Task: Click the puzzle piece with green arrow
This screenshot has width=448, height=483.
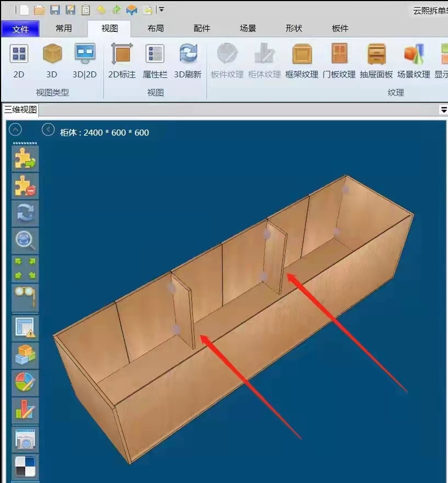Action: click(25, 159)
